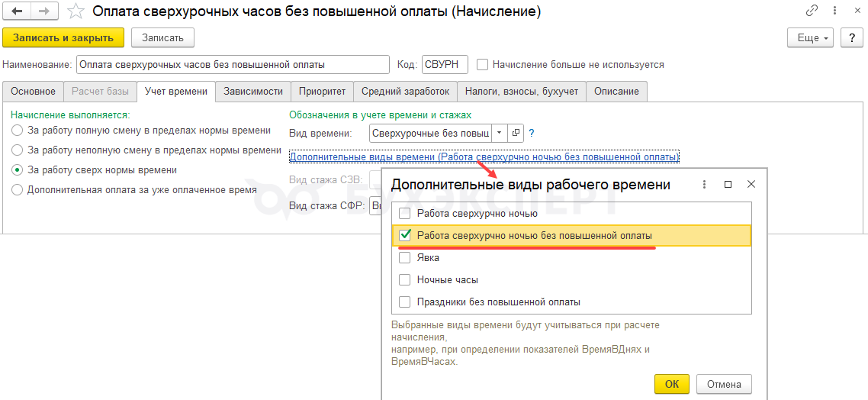This screenshot has height=400, width=868.
Task: Maximize the Дополнительные виды рабочего времени dialog
Action: coord(728,185)
